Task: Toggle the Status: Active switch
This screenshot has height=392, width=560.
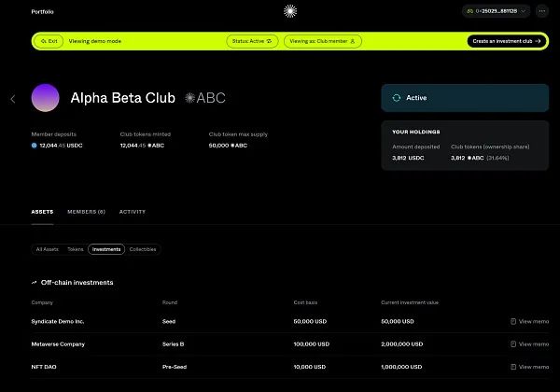Action: click(x=254, y=41)
